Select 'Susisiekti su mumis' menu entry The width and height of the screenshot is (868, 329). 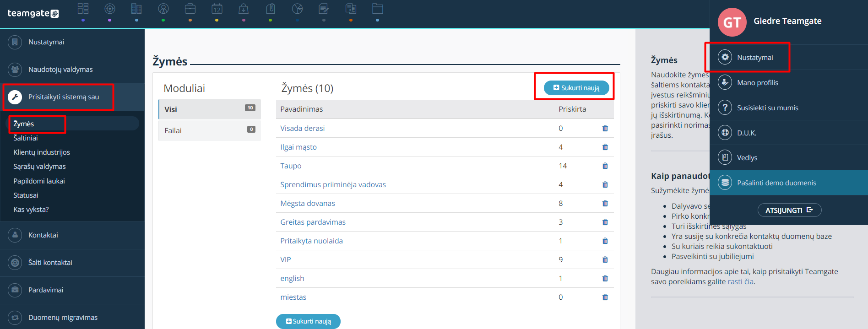pyautogui.click(x=789, y=108)
